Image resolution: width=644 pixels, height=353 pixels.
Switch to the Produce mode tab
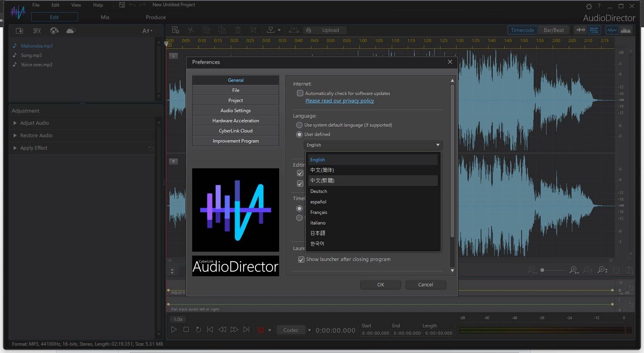click(156, 17)
